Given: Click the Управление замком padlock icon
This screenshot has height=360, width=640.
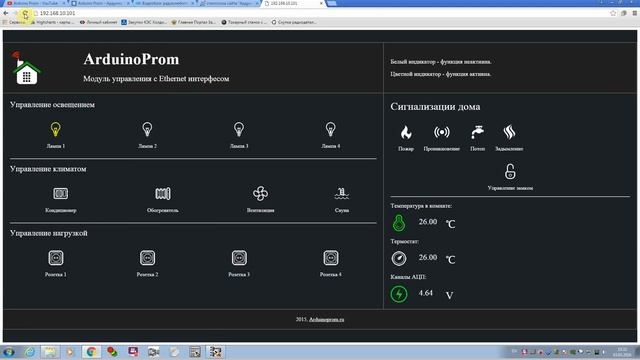Looking at the screenshot, I should pos(510,171).
